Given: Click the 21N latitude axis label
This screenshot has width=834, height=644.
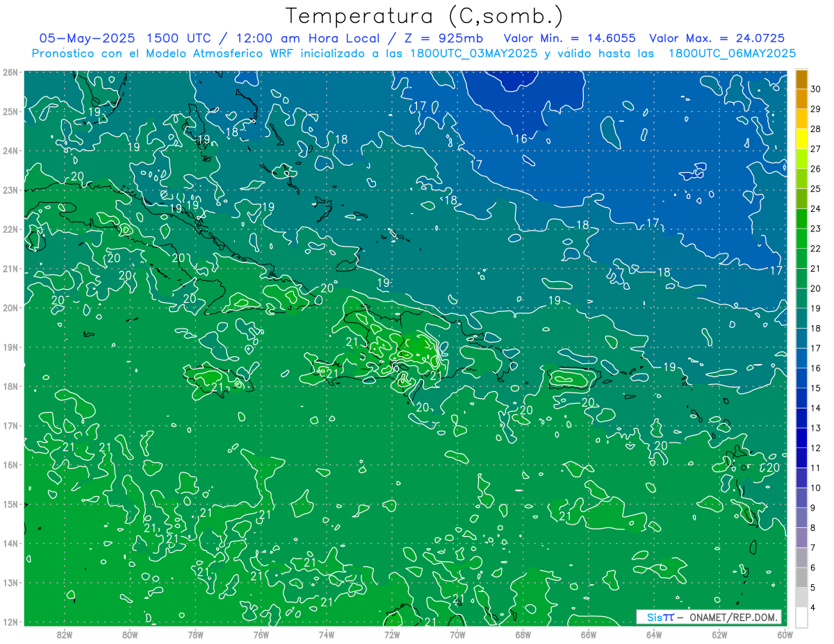Looking at the screenshot, I should pos(11,268).
